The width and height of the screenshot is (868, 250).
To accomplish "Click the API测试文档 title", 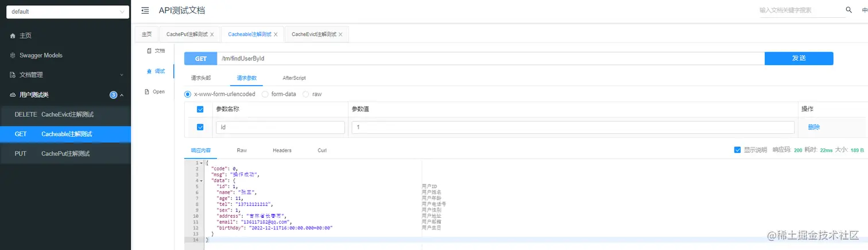I will coord(182,10).
